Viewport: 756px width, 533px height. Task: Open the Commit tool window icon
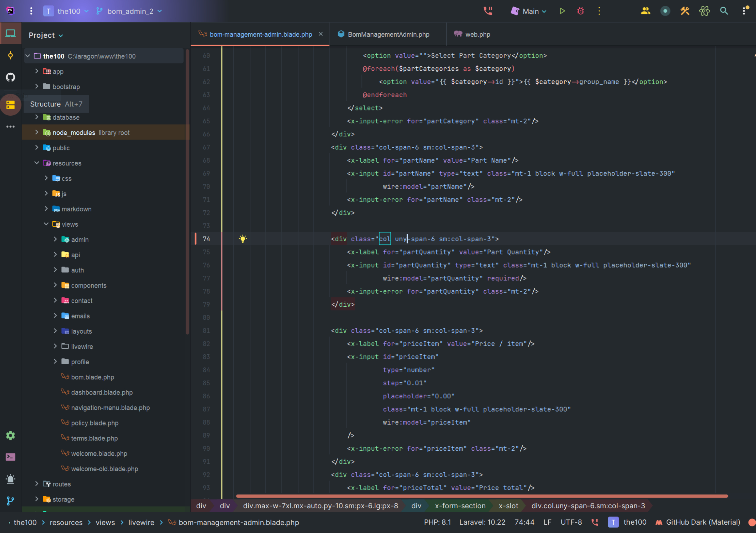[10, 56]
